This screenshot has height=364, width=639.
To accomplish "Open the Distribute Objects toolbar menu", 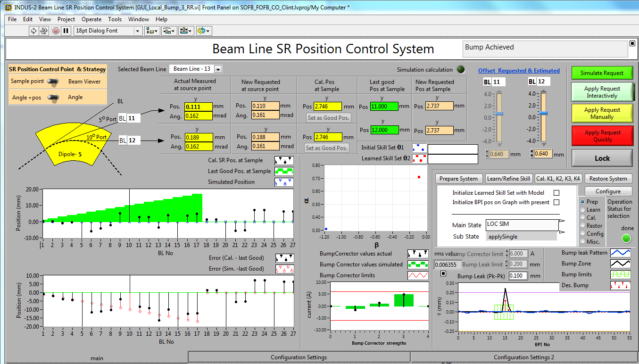I will click(169, 31).
